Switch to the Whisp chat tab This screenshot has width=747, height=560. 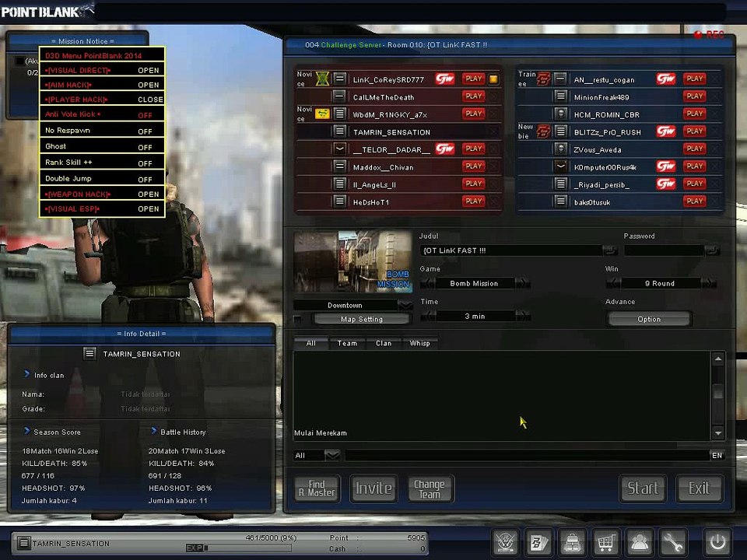(x=419, y=343)
